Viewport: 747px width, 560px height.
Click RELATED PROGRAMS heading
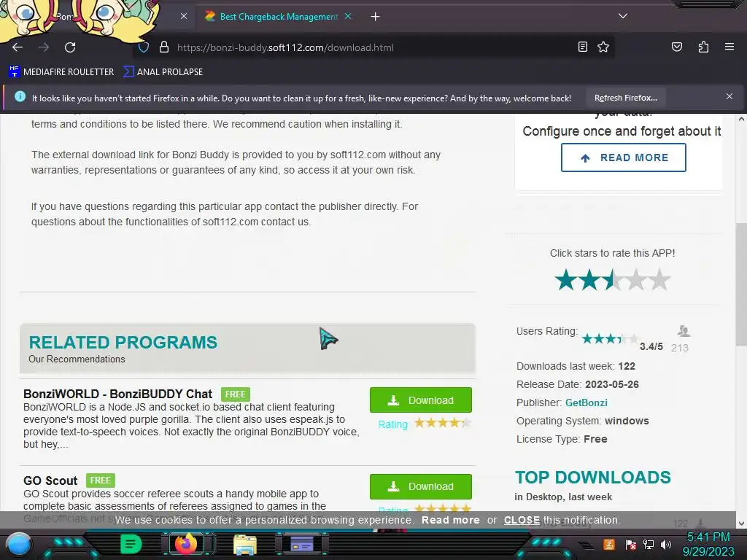[123, 343]
